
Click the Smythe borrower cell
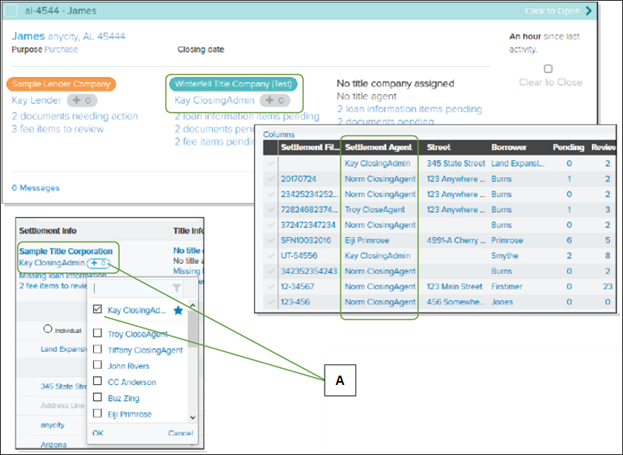(x=505, y=256)
